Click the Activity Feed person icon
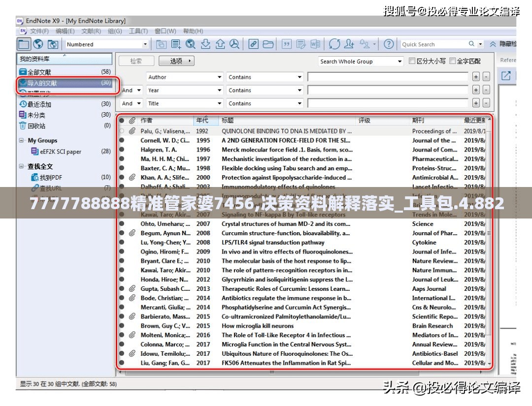This screenshot has width=532, height=406. click(365, 44)
